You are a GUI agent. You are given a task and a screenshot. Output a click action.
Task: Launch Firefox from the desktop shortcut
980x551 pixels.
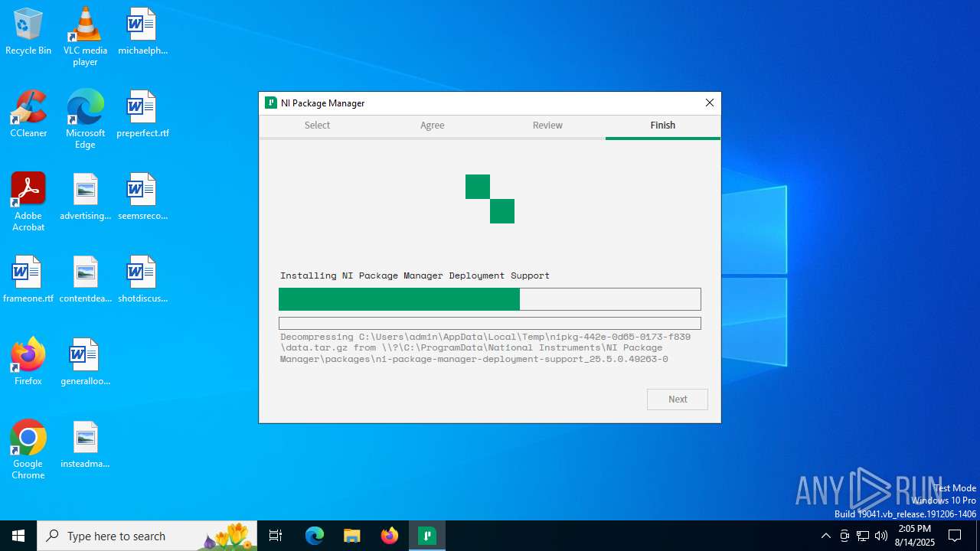click(28, 362)
